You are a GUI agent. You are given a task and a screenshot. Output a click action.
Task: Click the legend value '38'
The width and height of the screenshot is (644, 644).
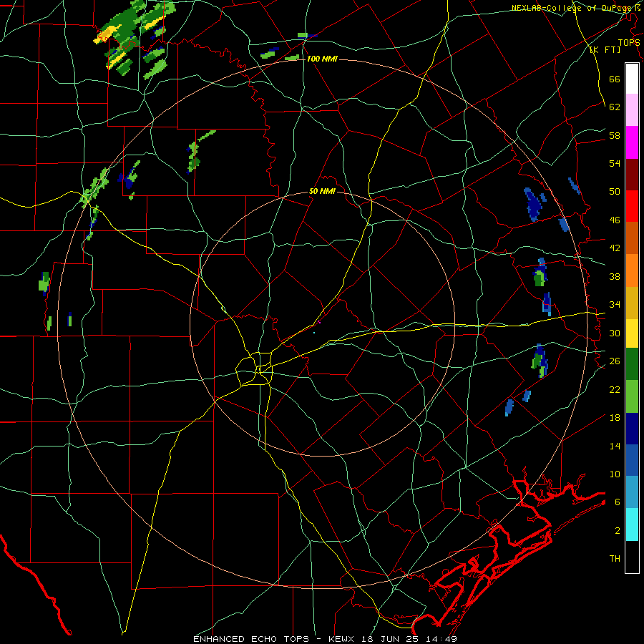(615, 276)
